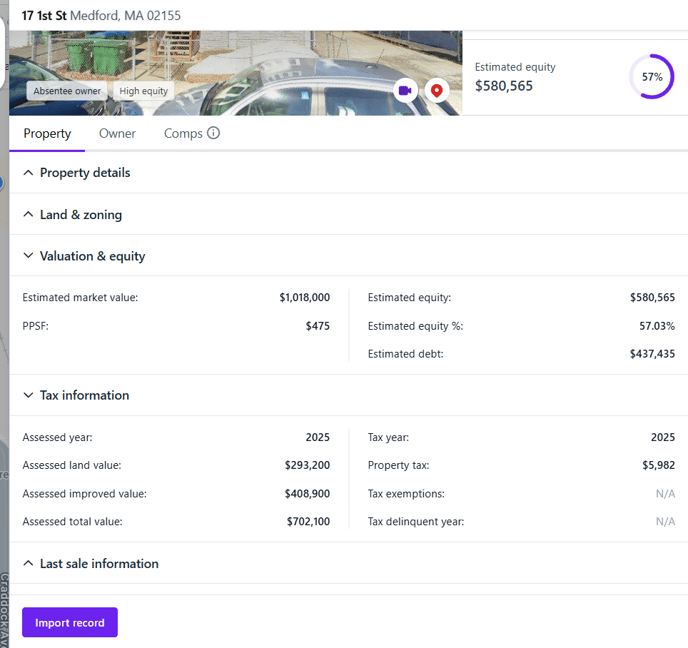
Task: Switch to the Property tab
Action: 47,134
